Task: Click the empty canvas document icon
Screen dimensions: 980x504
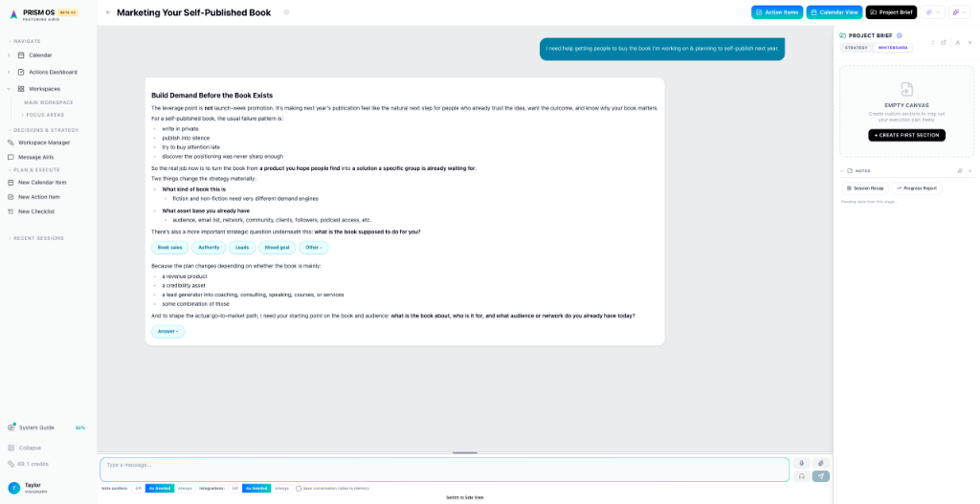Action: [907, 89]
